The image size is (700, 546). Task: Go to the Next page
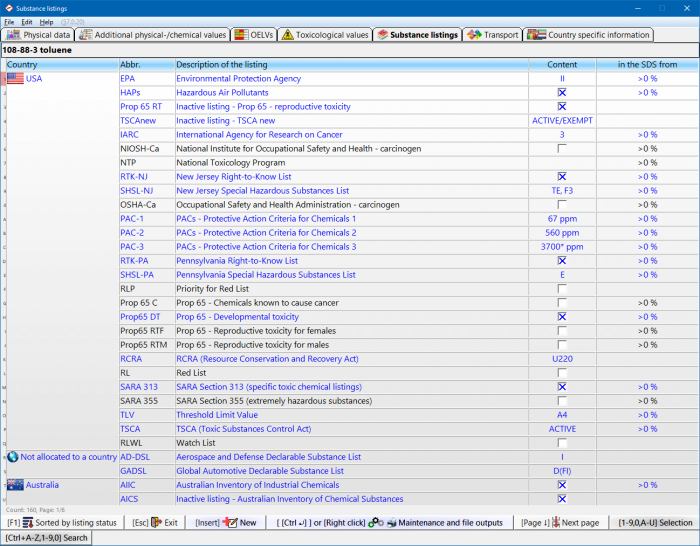(x=573, y=523)
